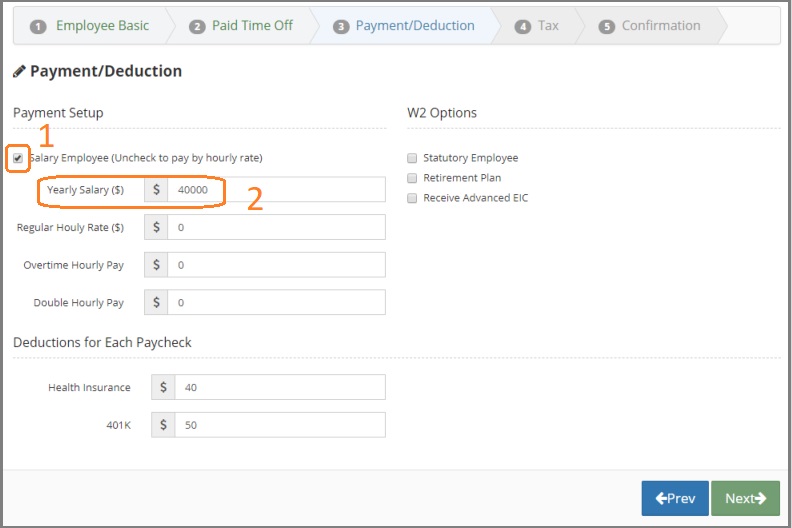Enable the Retirement Plan checkbox
792x528 pixels.
click(x=412, y=178)
